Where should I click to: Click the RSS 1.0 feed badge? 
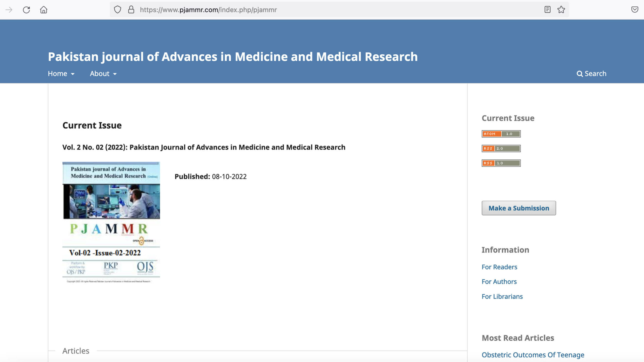click(501, 163)
